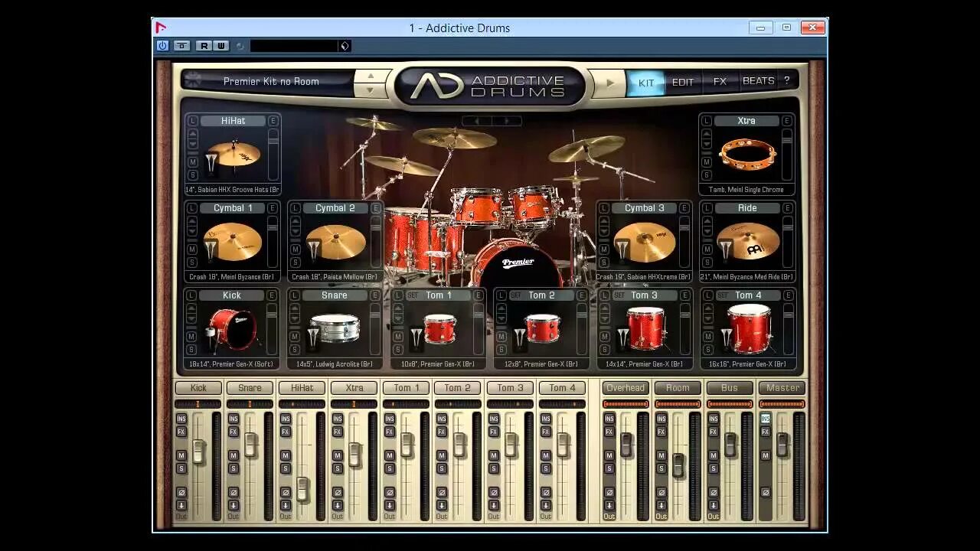Click the left arrow above the drum kit
Image resolution: width=980 pixels, height=551 pixels.
(478, 121)
